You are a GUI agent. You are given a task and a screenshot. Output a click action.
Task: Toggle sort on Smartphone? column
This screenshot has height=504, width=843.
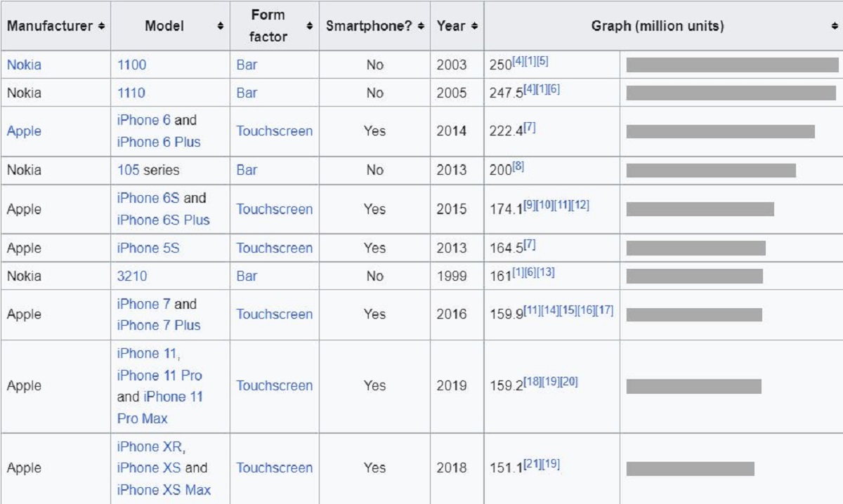click(421, 26)
